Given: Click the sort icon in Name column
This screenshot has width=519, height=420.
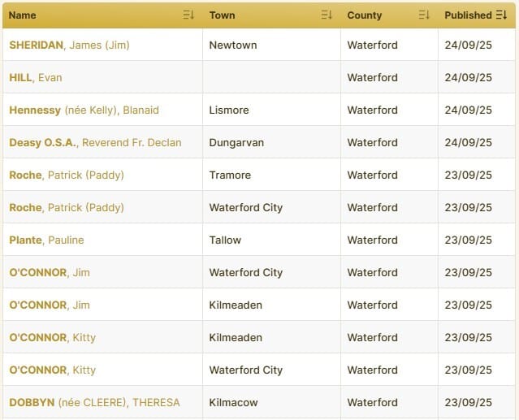Looking at the screenshot, I should tap(188, 15).
